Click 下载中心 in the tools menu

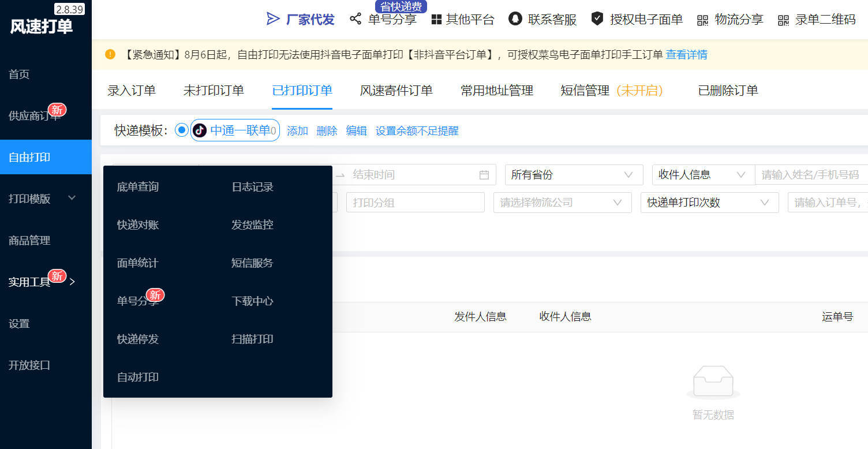[x=252, y=301]
